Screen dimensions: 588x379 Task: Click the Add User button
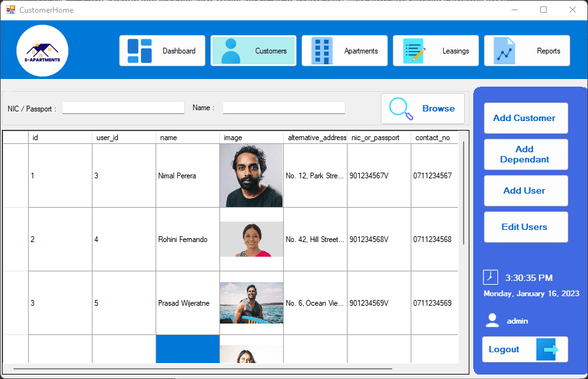click(x=526, y=190)
